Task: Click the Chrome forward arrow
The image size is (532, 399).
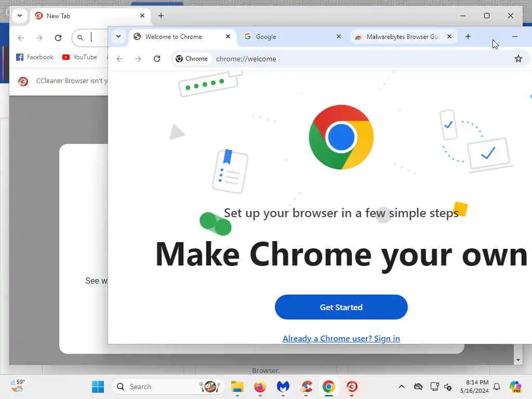Action: pos(138,59)
